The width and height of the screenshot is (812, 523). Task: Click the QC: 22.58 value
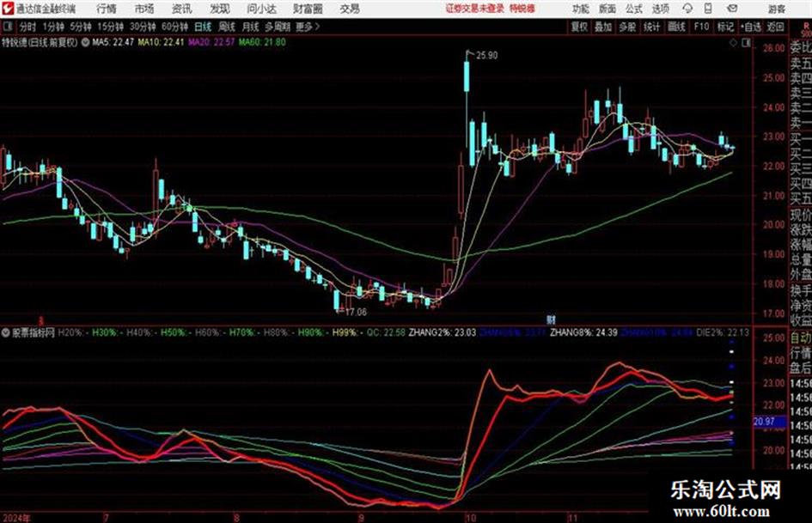(x=385, y=332)
